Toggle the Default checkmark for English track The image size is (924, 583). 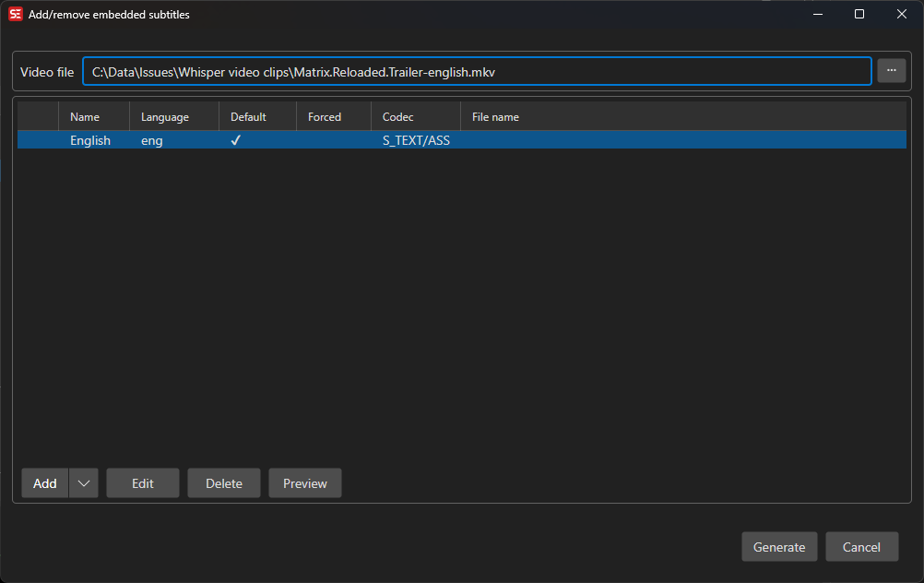click(x=236, y=140)
